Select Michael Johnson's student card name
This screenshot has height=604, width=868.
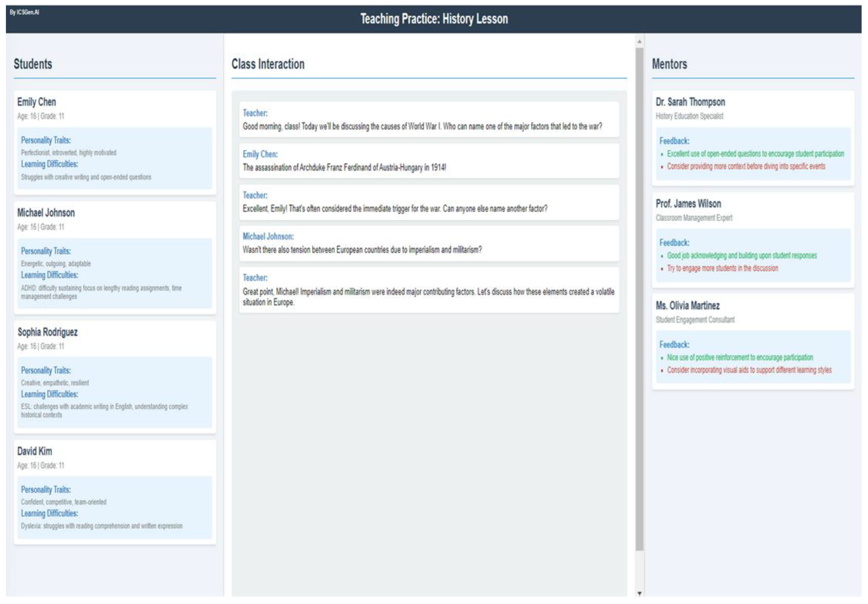click(x=46, y=213)
